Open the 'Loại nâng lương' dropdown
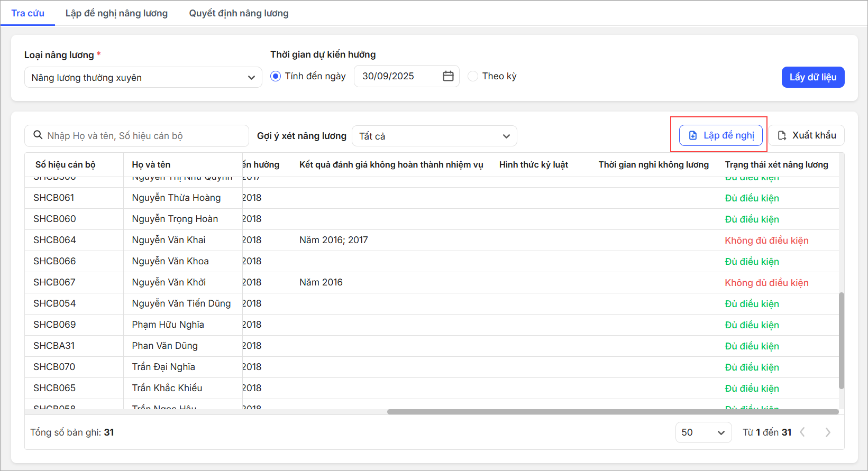 143,78
